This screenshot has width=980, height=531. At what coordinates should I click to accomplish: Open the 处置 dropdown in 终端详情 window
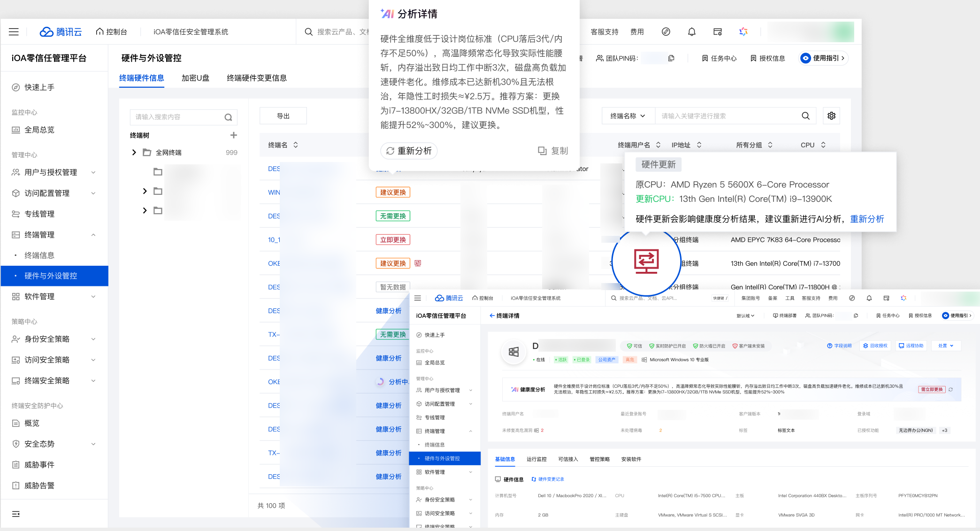click(946, 346)
